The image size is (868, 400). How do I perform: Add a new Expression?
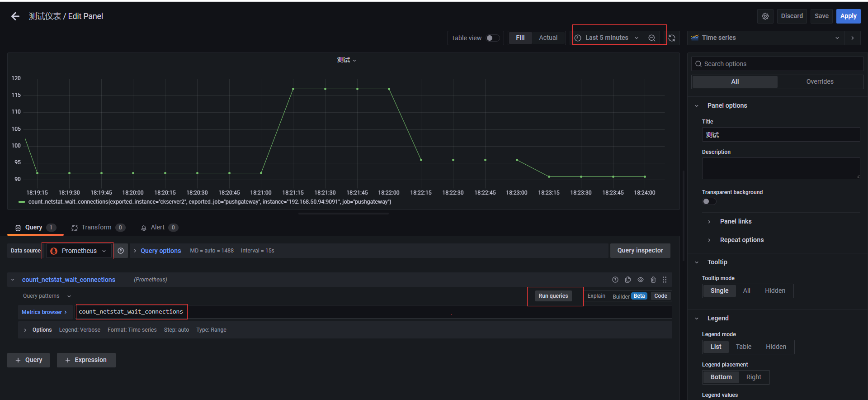coord(86,360)
